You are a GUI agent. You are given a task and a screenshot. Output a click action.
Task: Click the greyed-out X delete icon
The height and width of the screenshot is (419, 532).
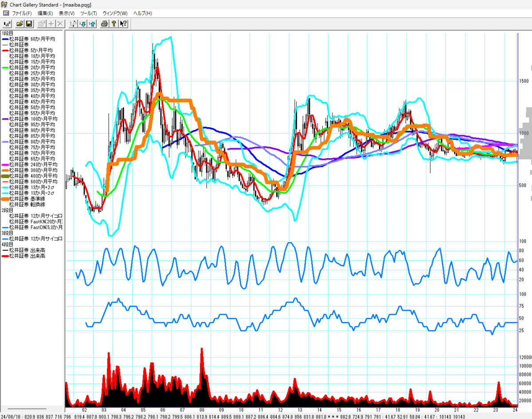[x=60, y=23]
